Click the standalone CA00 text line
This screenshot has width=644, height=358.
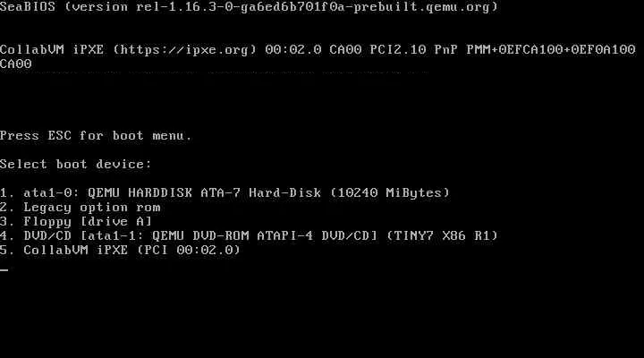pyautogui.click(x=15, y=64)
